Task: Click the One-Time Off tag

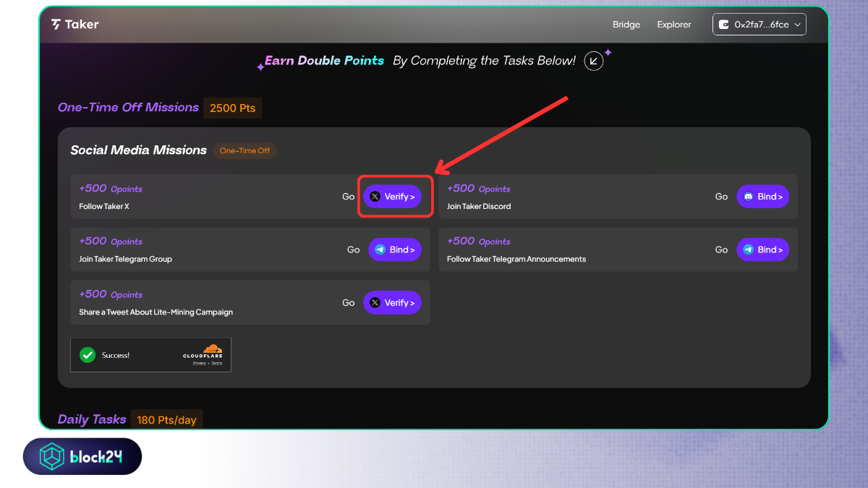Action: coord(244,150)
